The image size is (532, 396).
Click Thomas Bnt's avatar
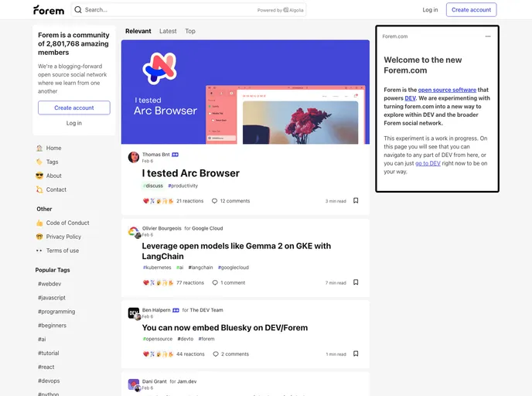134,158
